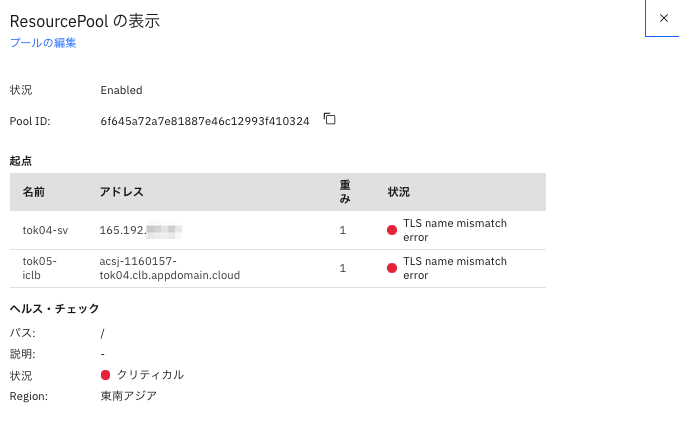This screenshot has width=679, height=444.
Task: Click the クリティカル health check status text
Action: coord(150,375)
